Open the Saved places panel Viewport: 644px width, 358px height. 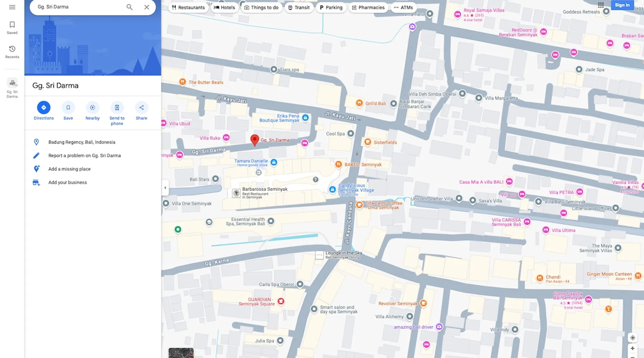coord(12,27)
